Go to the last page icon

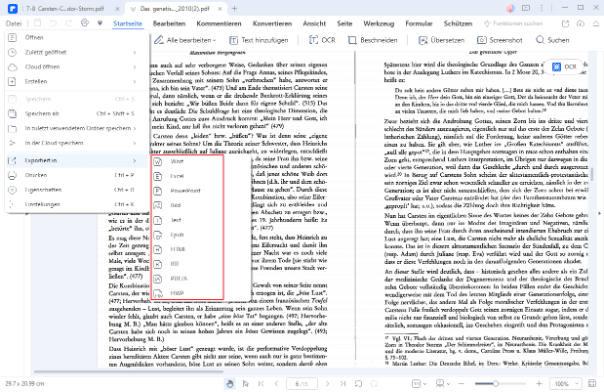coord(343,384)
